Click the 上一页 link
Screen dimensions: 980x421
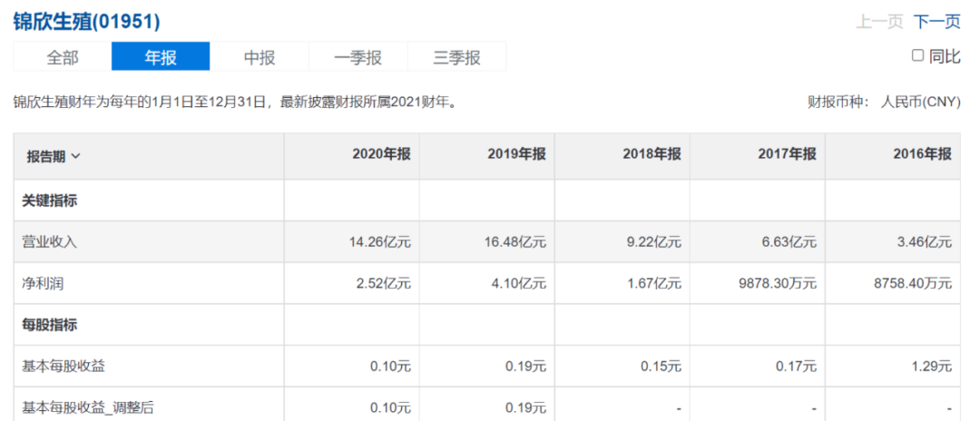(x=879, y=22)
